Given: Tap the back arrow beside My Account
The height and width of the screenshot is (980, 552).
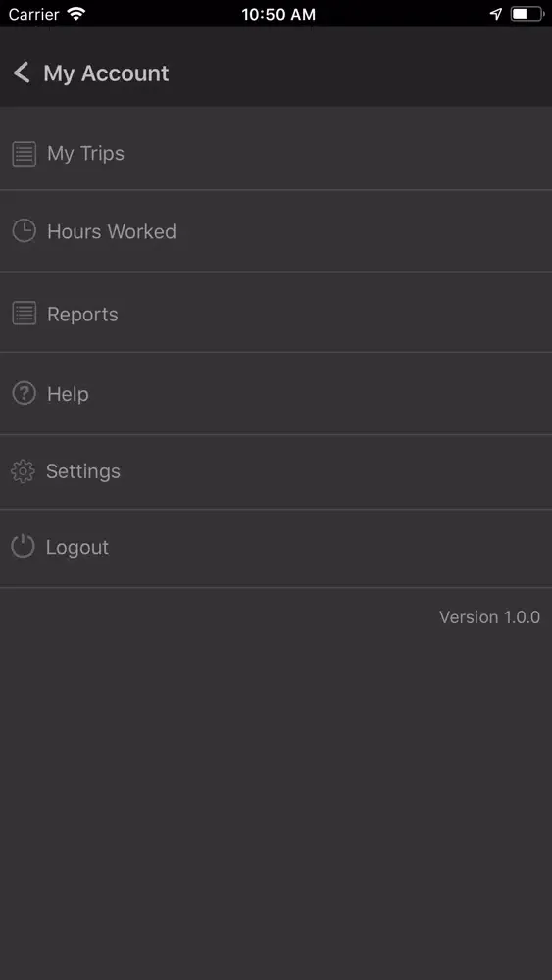Looking at the screenshot, I should [x=22, y=73].
